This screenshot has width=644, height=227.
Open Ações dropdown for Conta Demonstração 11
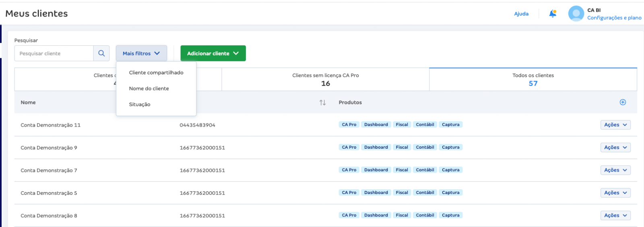pyautogui.click(x=615, y=125)
